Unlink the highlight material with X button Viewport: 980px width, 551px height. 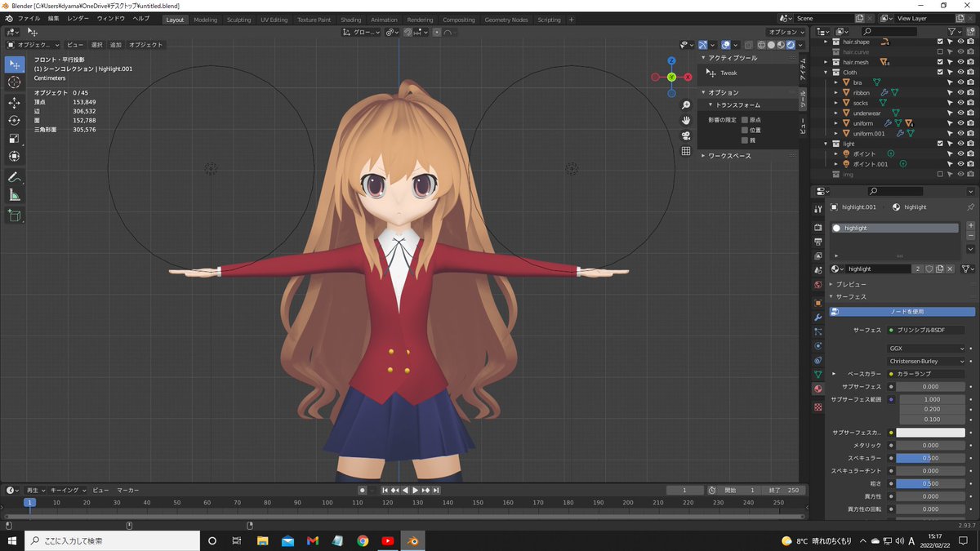(x=951, y=269)
